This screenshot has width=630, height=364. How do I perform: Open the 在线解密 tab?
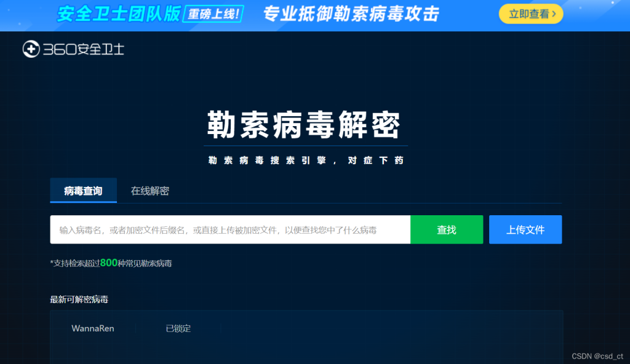pos(149,190)
